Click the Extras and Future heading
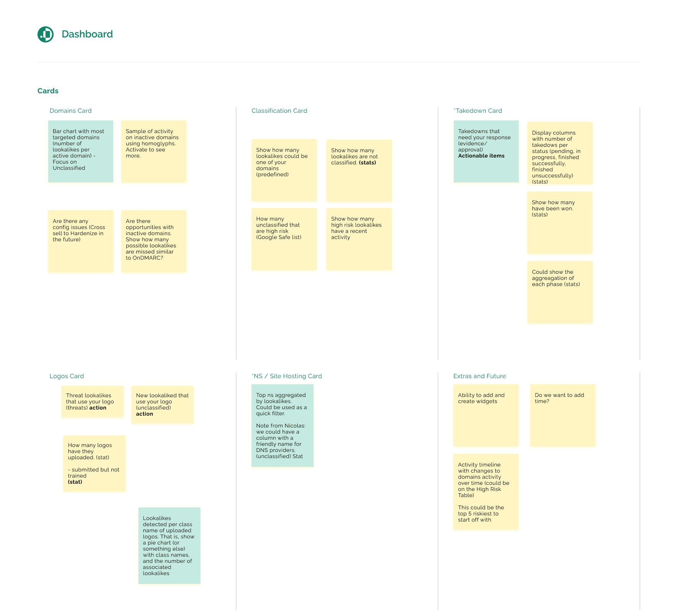This screenshot has width=686, height=616. [479, 376]
